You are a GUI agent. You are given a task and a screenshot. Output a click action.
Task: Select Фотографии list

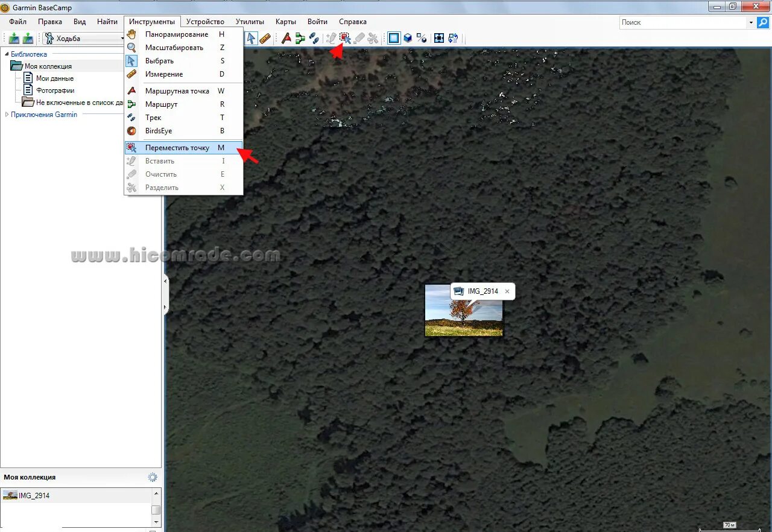click(x=55, y=90)
